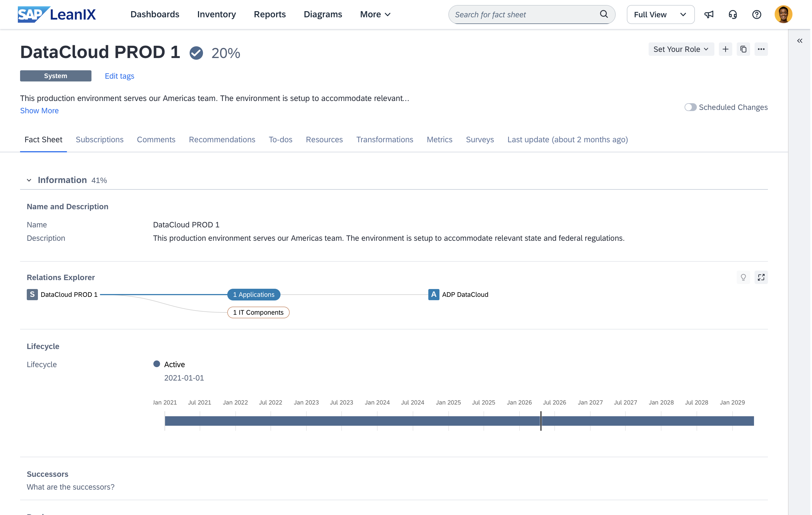The image size is (812, 515).
Task: Click the Search for fact sheet field
Action: tap(532, 15)
